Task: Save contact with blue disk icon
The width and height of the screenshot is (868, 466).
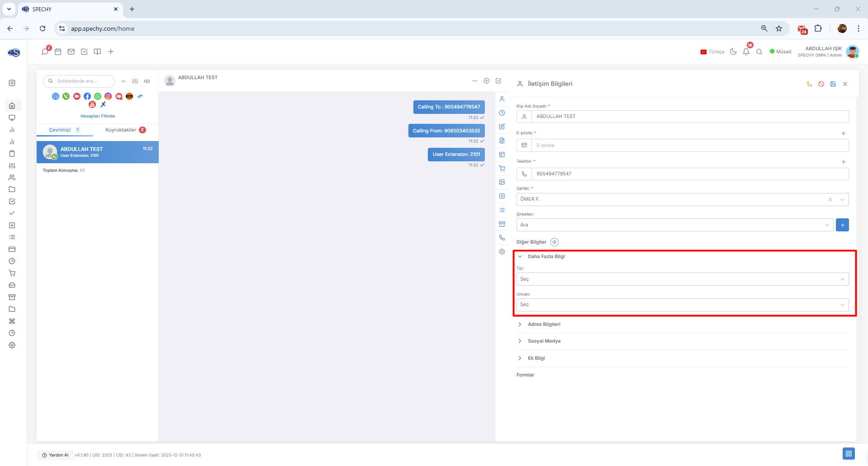Action: pos(833,84)
